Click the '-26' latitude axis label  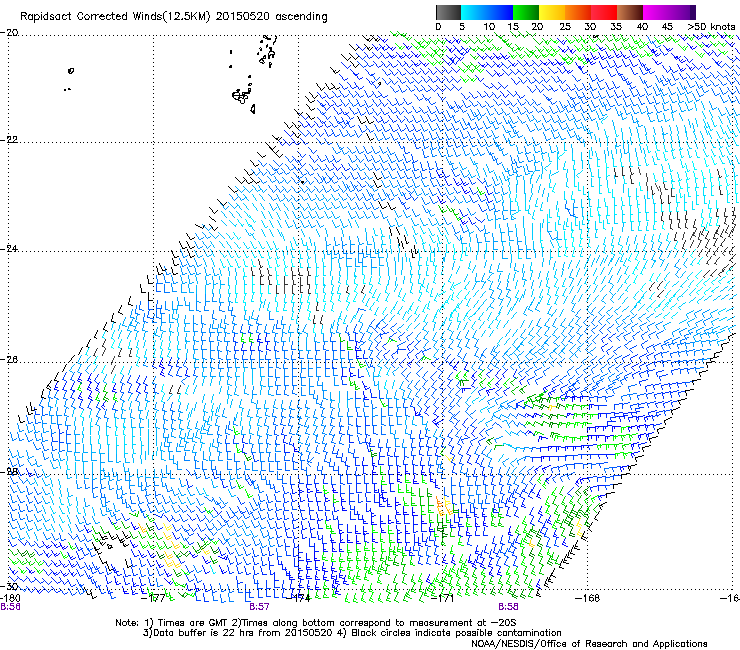[9, 360]
